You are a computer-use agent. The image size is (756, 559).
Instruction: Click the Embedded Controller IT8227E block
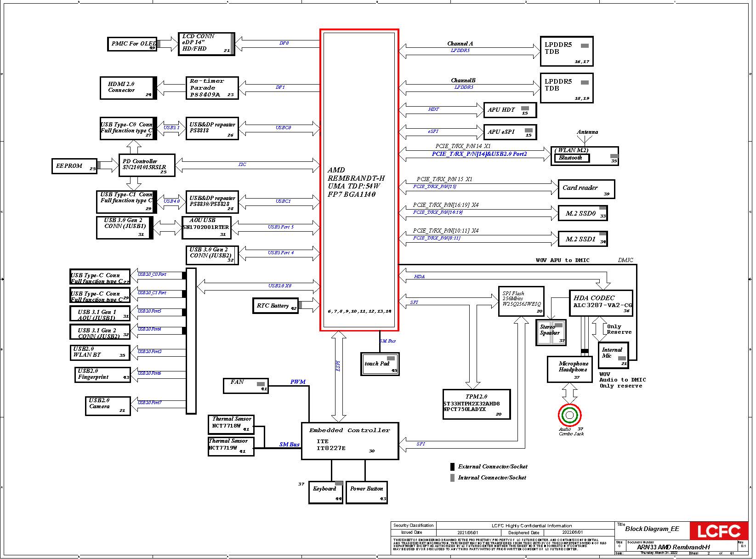click(x=350, y=441)
